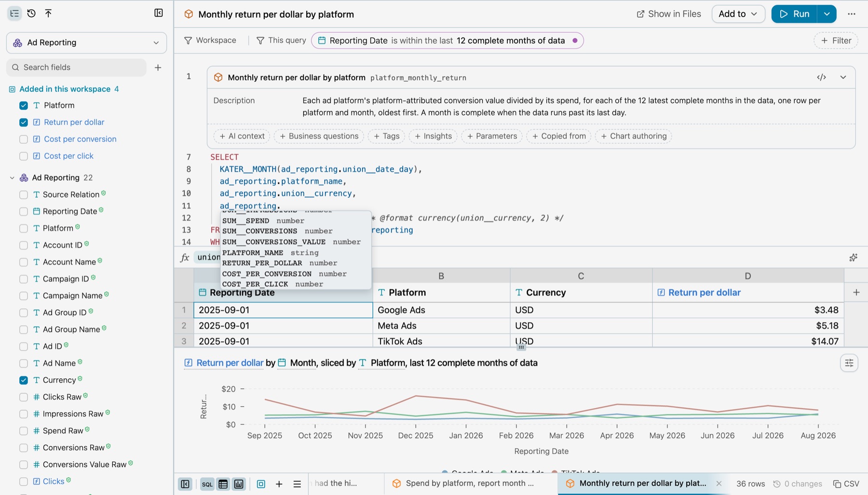
Task: Uncheck the Currency field checkbox
Action: [24, 380]
